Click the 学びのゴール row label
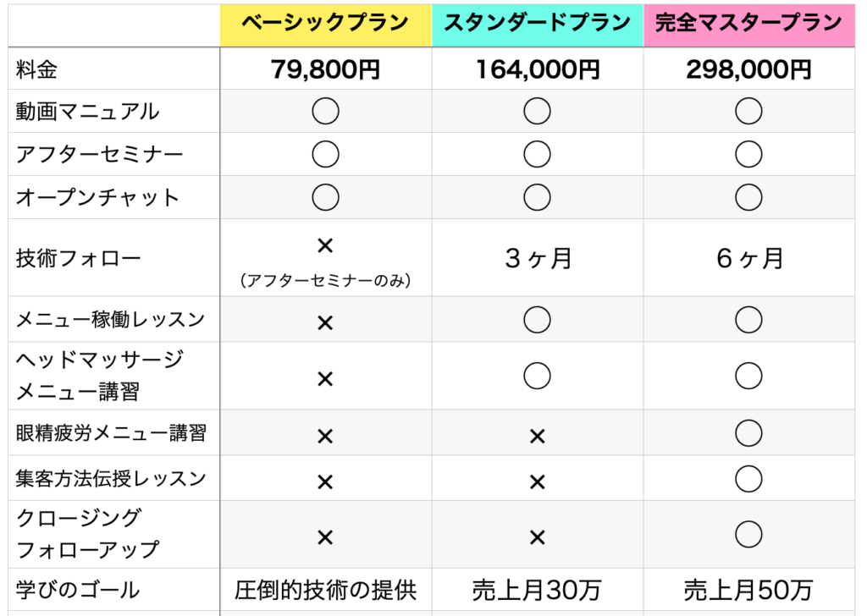Viewport: 867px width, 616px height. (x=77, y=590)
